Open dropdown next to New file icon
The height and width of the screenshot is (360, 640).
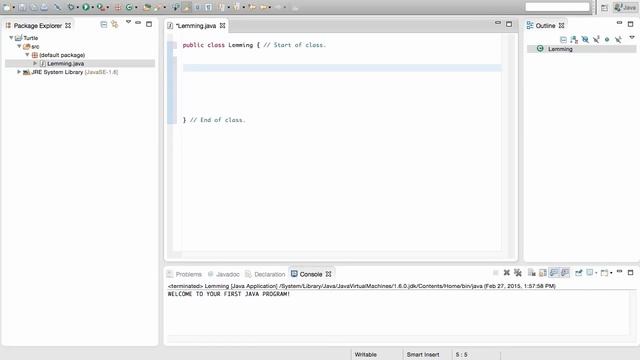click(13, 7)
